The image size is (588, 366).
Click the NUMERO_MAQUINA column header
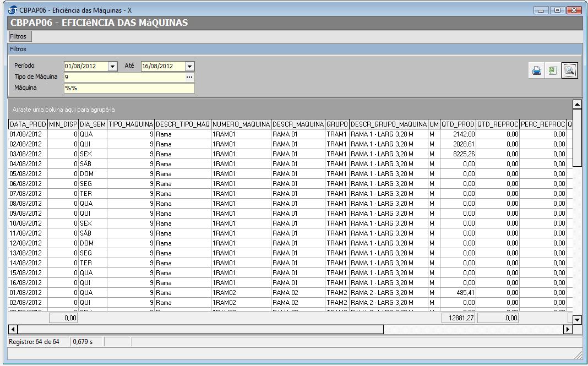tap(241, 124)
